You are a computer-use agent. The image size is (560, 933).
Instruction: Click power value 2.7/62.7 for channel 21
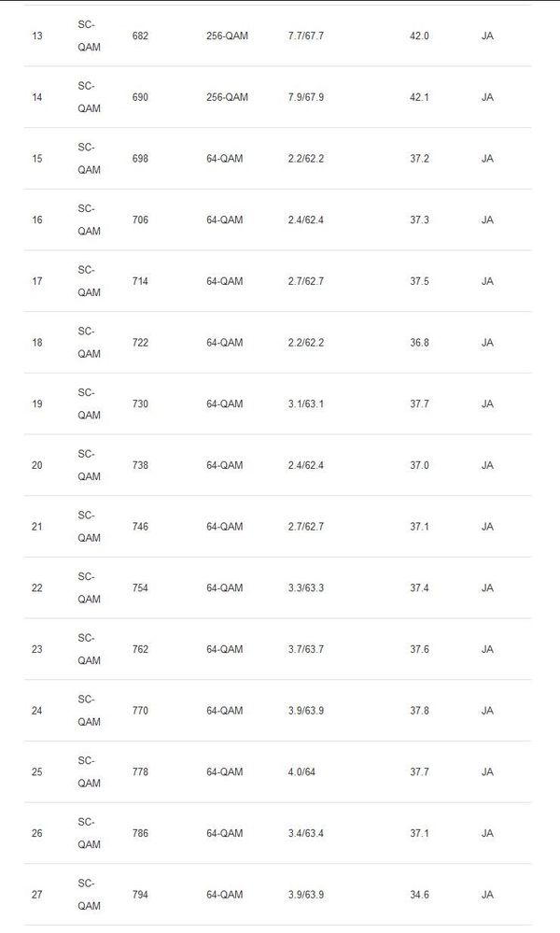point(306,526)
